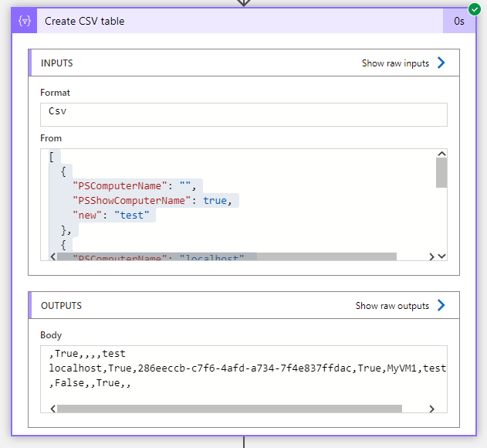Click the Create CSV table action icon
The height and width of the screenshot is (448, 487).
pyautogui.click(x=24, y=21)
